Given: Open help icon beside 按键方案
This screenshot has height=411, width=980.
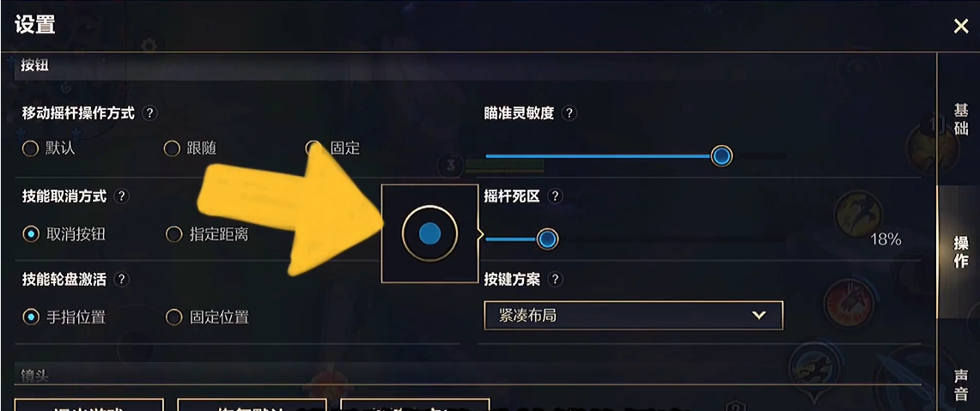Looking at the screenshot, I should [x=554, y=279].
